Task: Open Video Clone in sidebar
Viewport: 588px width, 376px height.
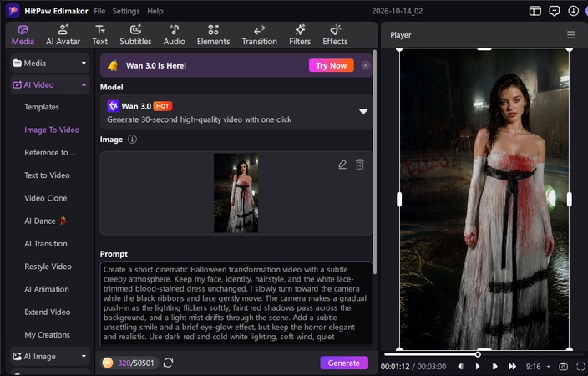Action: coord(46,198)
